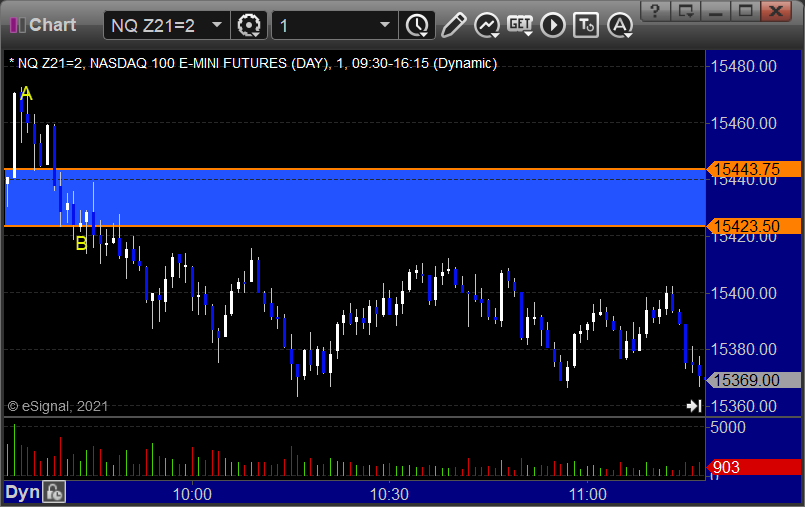This screenshot has width=805, height=507.
Task: Maximize the chart window
Action: click(746, 10)
